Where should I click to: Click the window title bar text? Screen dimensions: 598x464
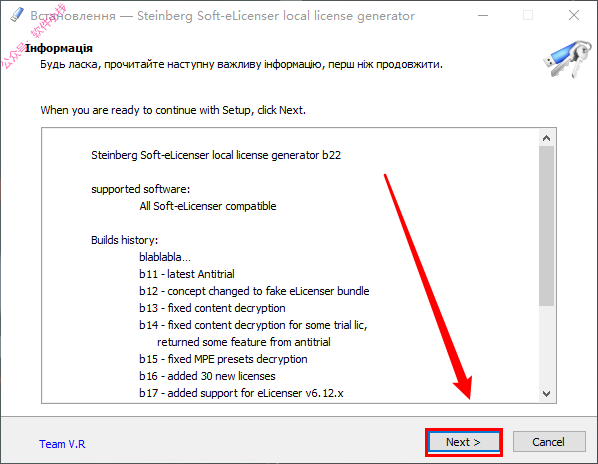222,16
